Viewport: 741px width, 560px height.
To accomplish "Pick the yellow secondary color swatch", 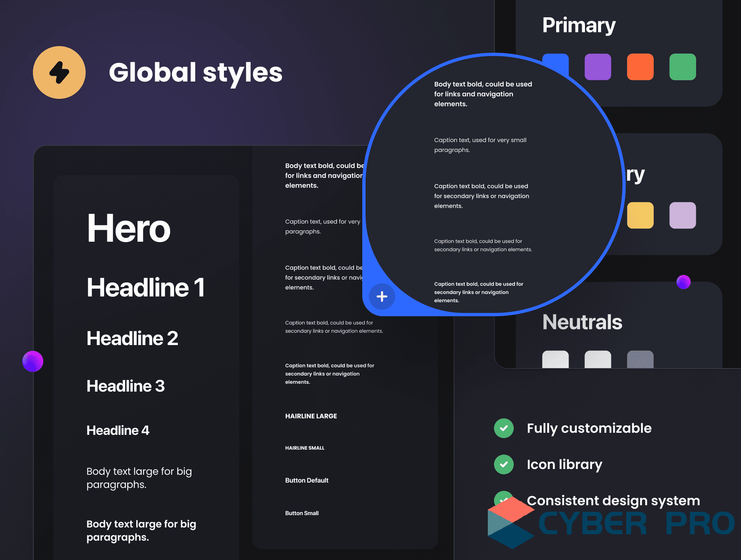I will [x=640, y=215].
